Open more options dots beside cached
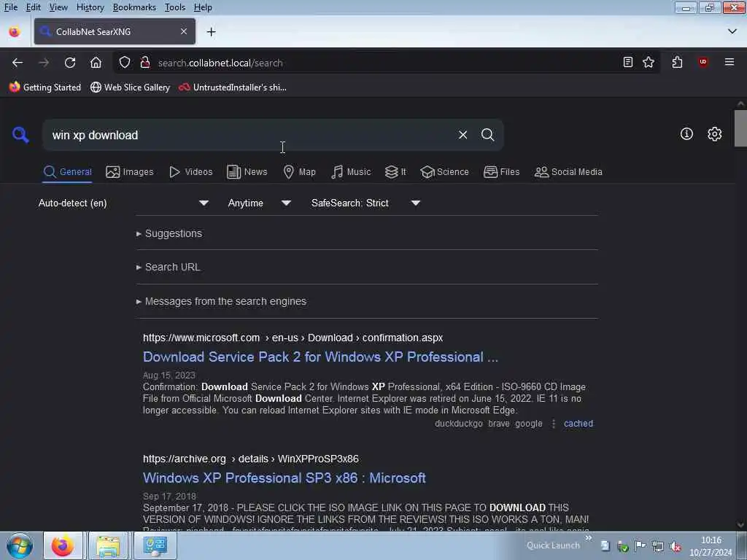 [x=554, y=424]
